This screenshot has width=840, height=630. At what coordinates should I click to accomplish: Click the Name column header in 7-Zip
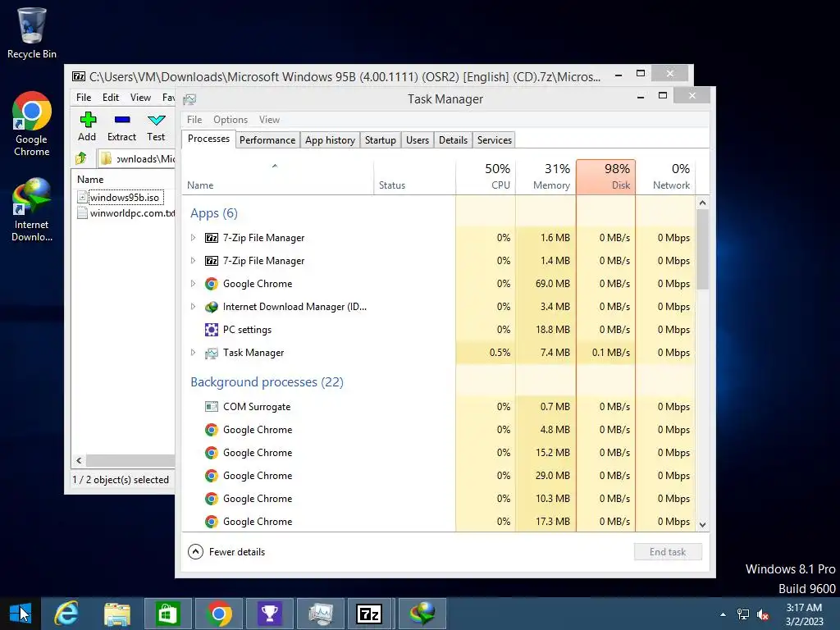[x=123, y=180]
